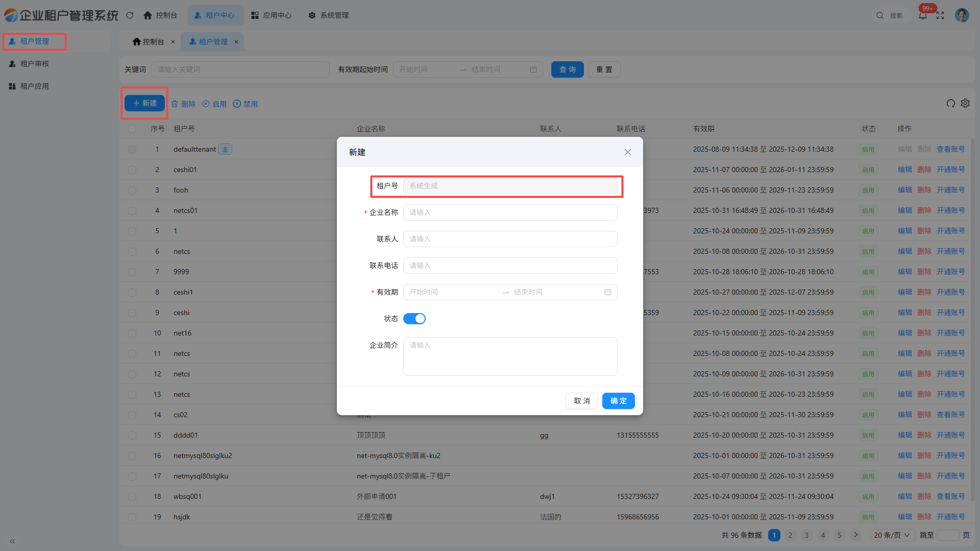The height and width of the screenshot is (551, 980).
Task: Toggle fullscreen mode icon in header
Action: [x=940, y=15]
